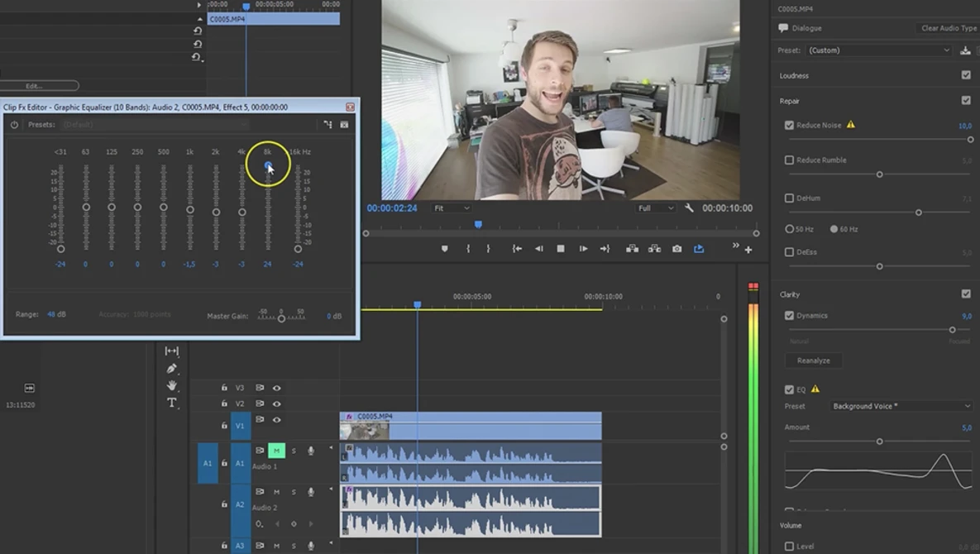Click the Reanalyze button
Screen dimensions: 980x554
pyautogui.click(x=813, y=361)
